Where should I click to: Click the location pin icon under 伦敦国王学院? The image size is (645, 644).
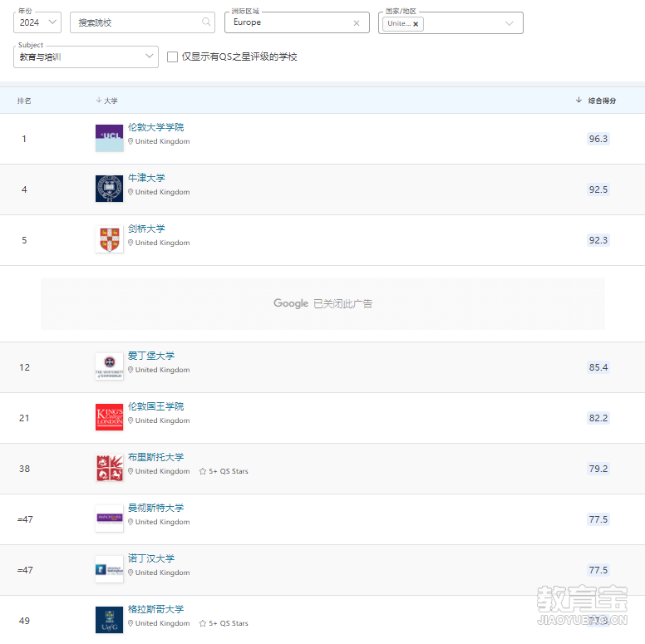[x=130, y=420]
